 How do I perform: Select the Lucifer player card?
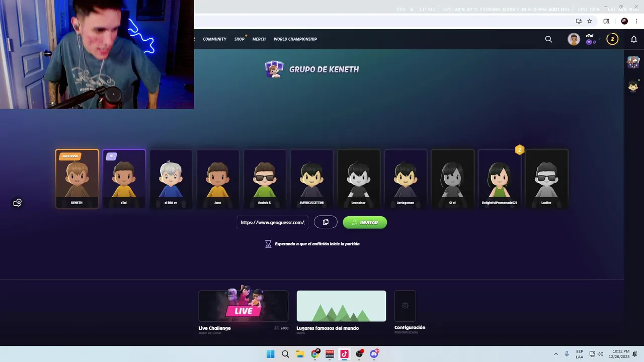(x=546, y=178)
